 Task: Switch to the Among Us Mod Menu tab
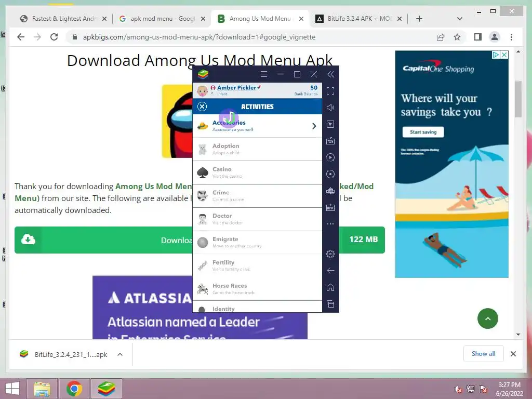[260, 19]
